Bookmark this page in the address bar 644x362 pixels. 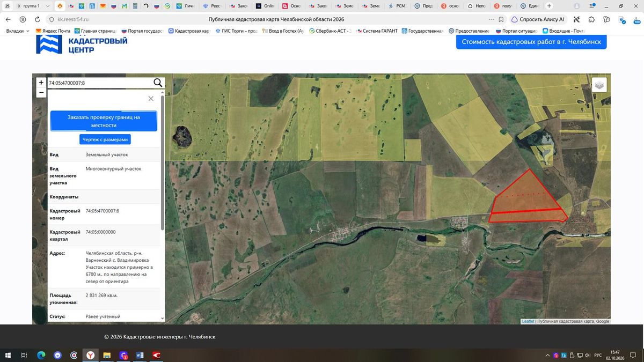(501, 19)
